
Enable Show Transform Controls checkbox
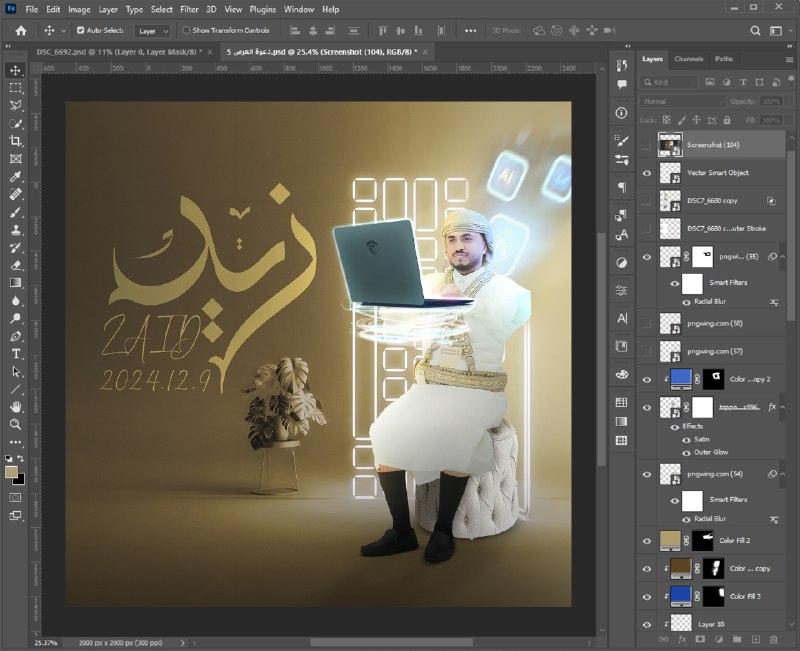pos(186,31)
